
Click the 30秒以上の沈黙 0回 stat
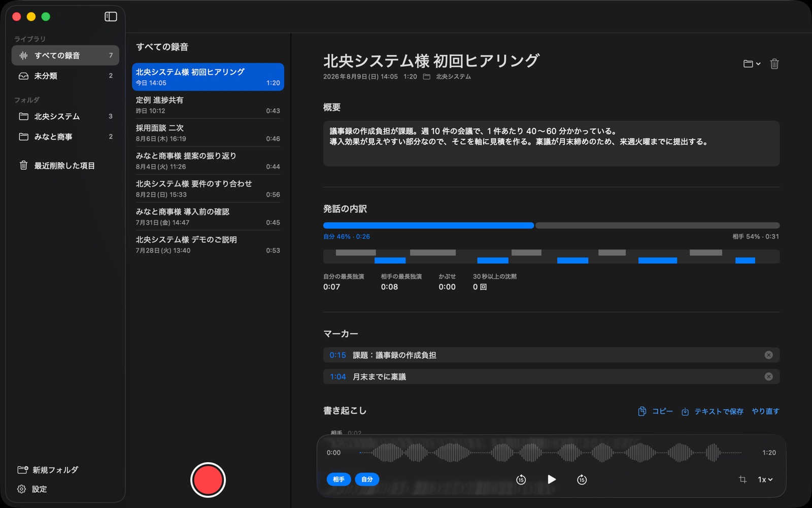tap(495, 282)
